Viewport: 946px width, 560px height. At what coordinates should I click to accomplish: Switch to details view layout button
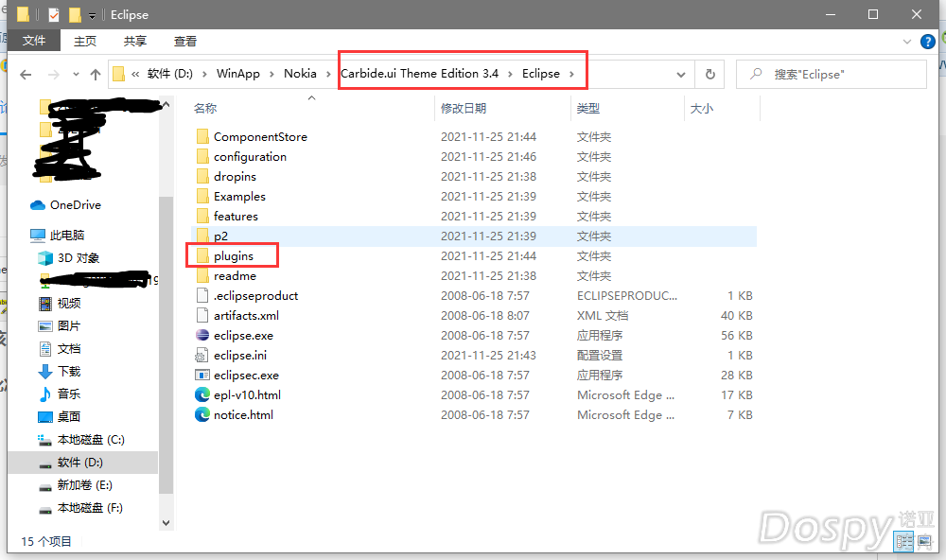point(903,541)
